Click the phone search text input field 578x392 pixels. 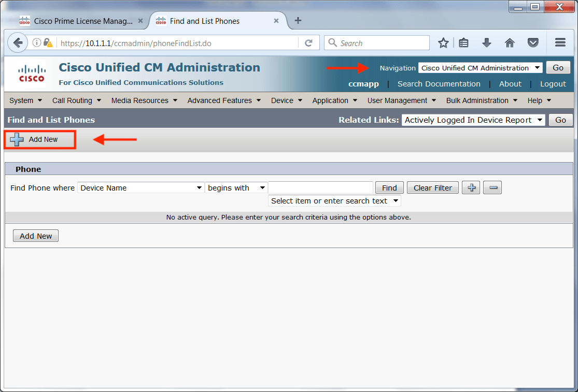pyautogui.click(x=321, y=188)
